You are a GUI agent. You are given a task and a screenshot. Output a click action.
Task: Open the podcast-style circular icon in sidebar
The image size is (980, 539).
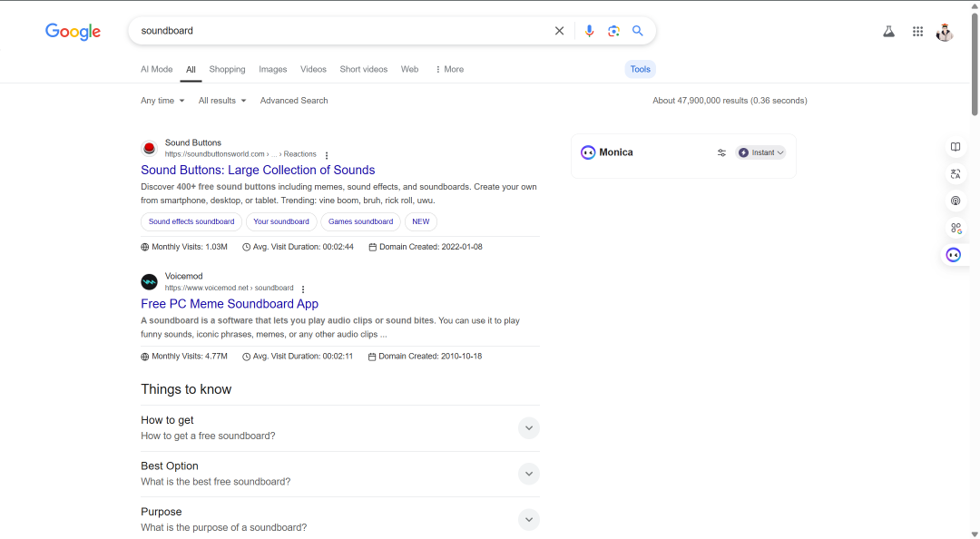(x=955, y=201)
